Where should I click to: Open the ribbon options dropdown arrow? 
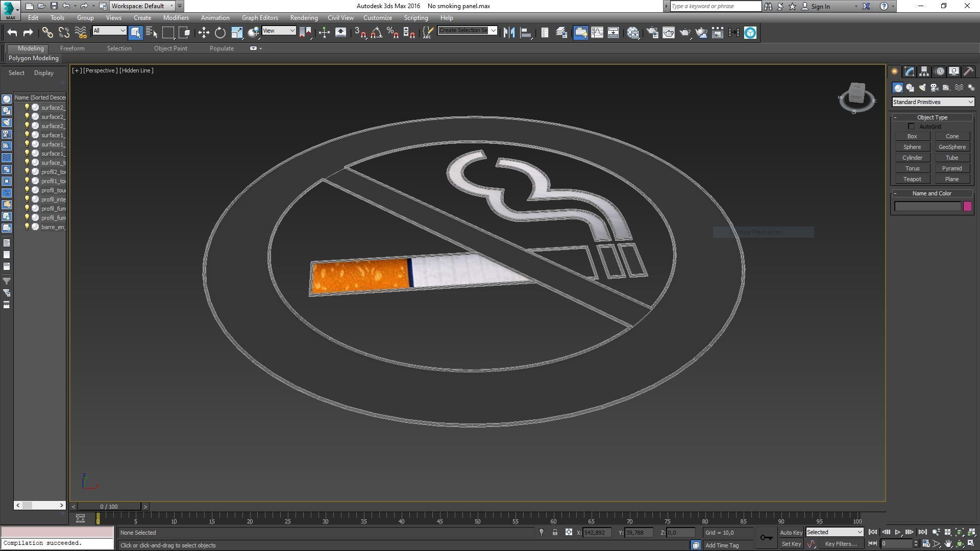pos(261,48)
